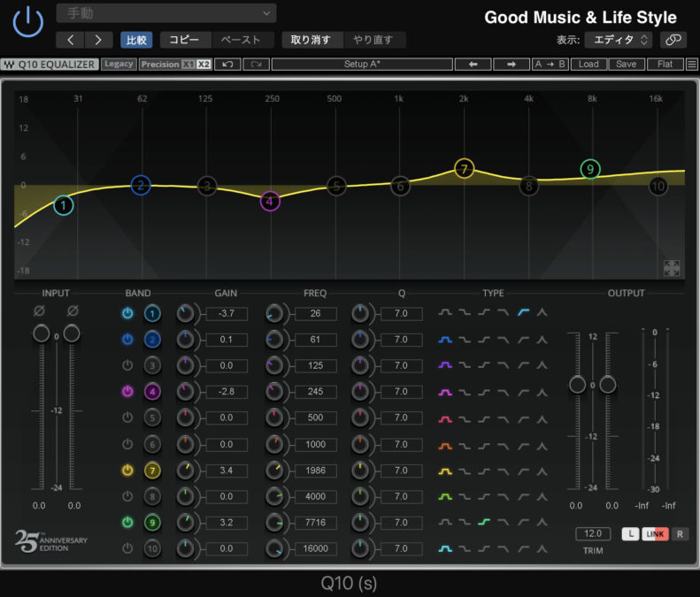Go to next preset with chevron
700x597 pixels.
pos(98,40)
